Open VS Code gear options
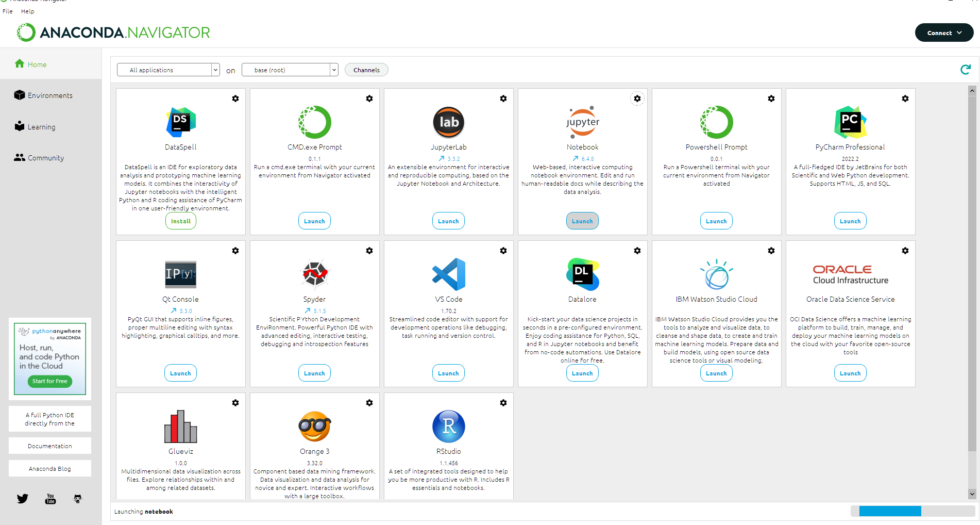The image size is (980, 525). click(503, 251)
